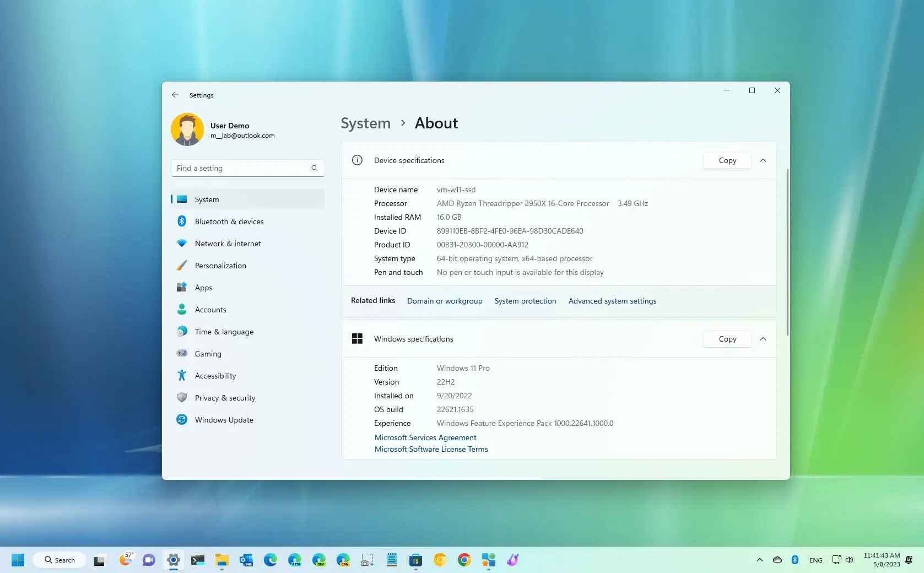
Task: Open Gaming settings from the sidebar
Action: tap(208, 353)
